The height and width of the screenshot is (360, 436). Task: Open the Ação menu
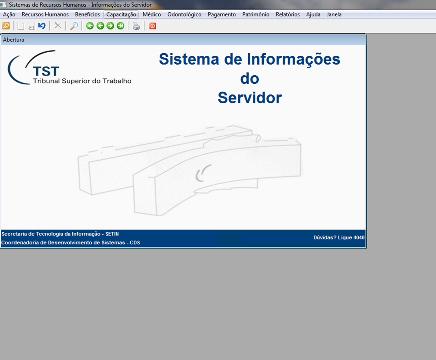pos(9,14)
